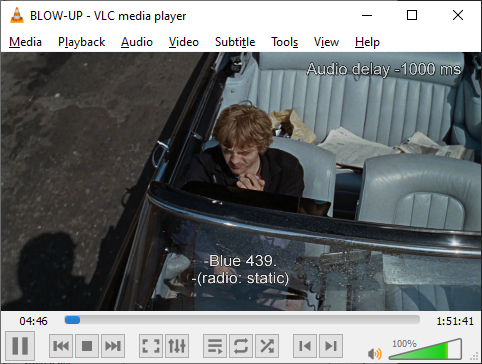The image size is (482, 364).
Task: Toggle fullscreen video mode
Action: coord(151,346)
